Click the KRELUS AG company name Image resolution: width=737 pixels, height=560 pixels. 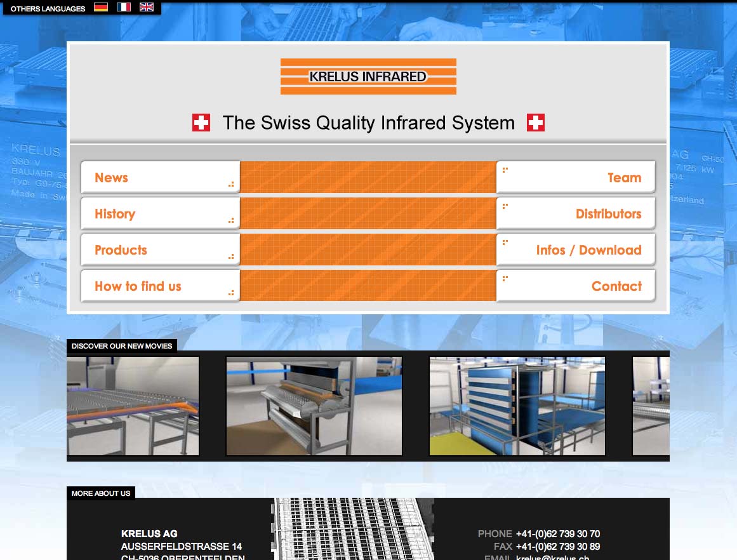coord(149,534)
